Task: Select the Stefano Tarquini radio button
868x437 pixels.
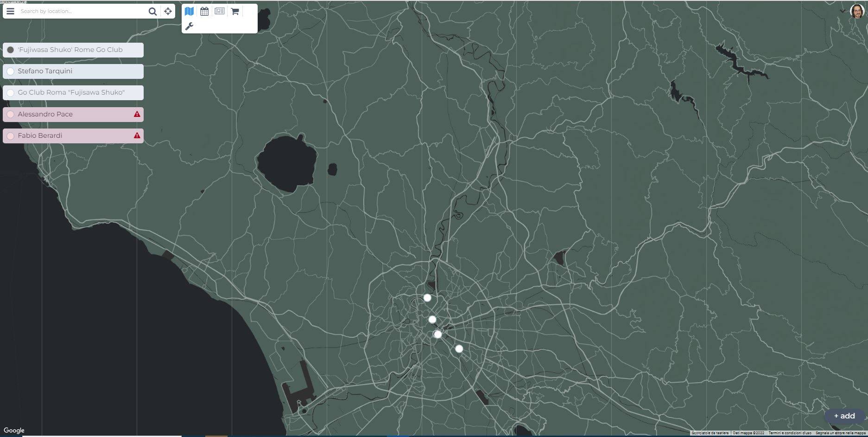Action: (10, 71)
